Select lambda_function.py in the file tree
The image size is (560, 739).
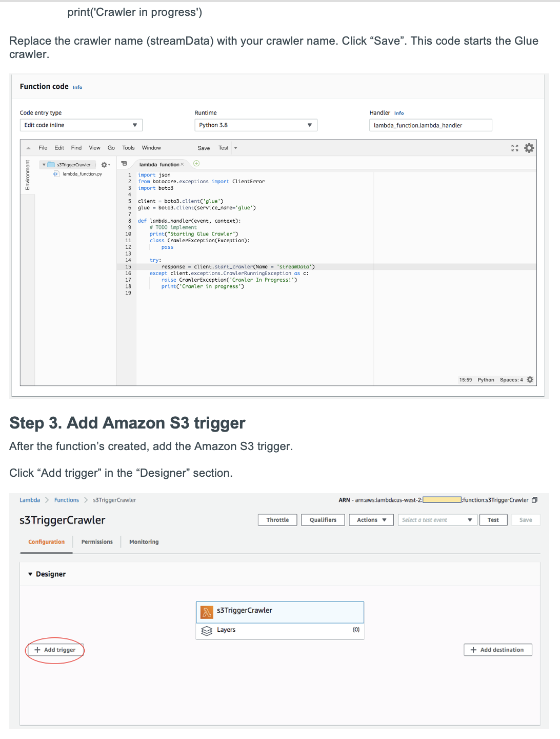point(82,174)
